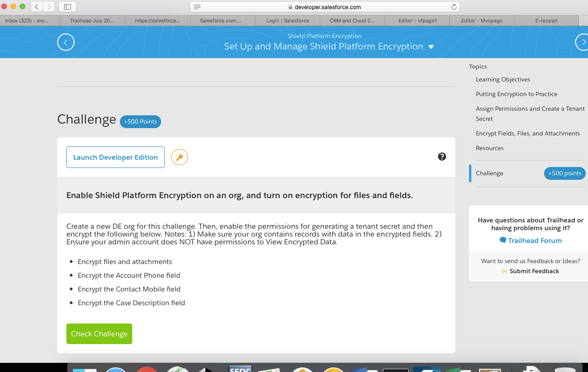Go back with Safari's back arrow
588x372 pixels.
pos(37,7)
